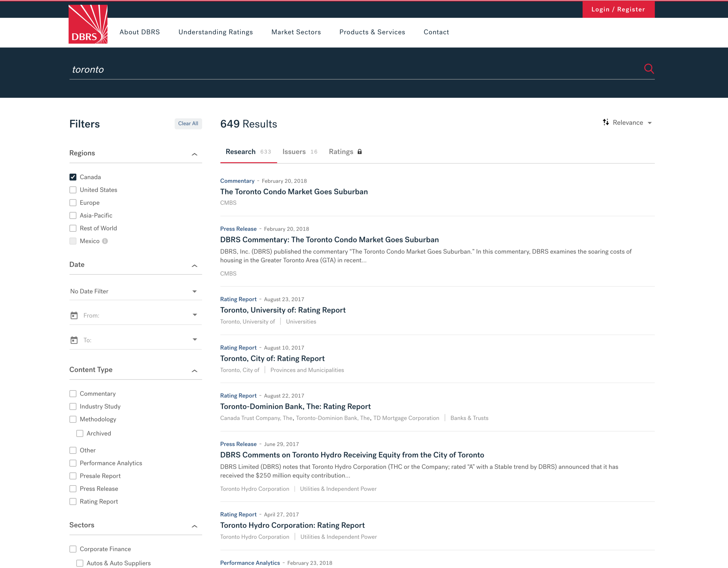Image resolution: width=728 pixels, height=568 pixels.
Task: Open the From date dropdown
Action: (135, 315)
